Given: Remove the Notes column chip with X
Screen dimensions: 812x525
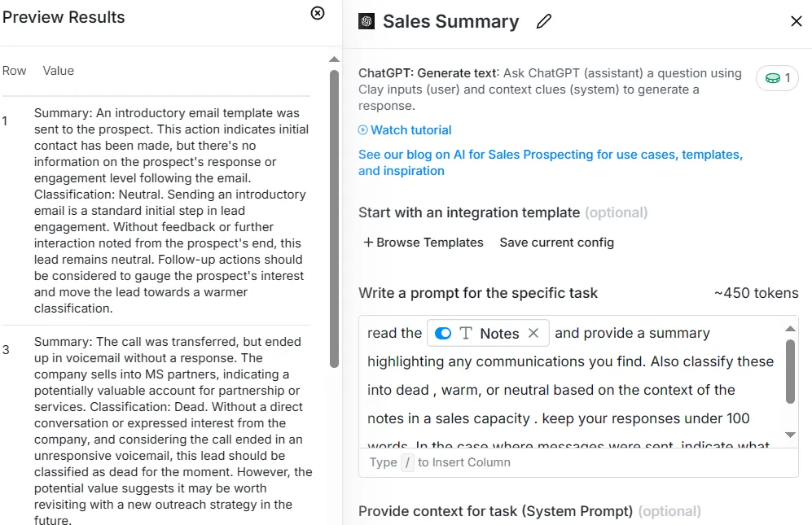Looking at the screenshot, I should coord(533,333).
